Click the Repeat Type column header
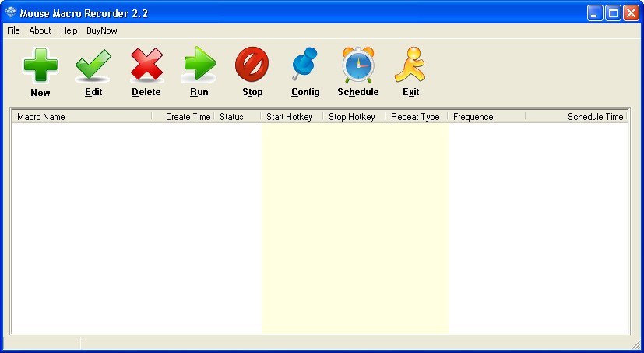Image resolution: width=644 pixels, height=353 pixels. click(x=417, y=117)
